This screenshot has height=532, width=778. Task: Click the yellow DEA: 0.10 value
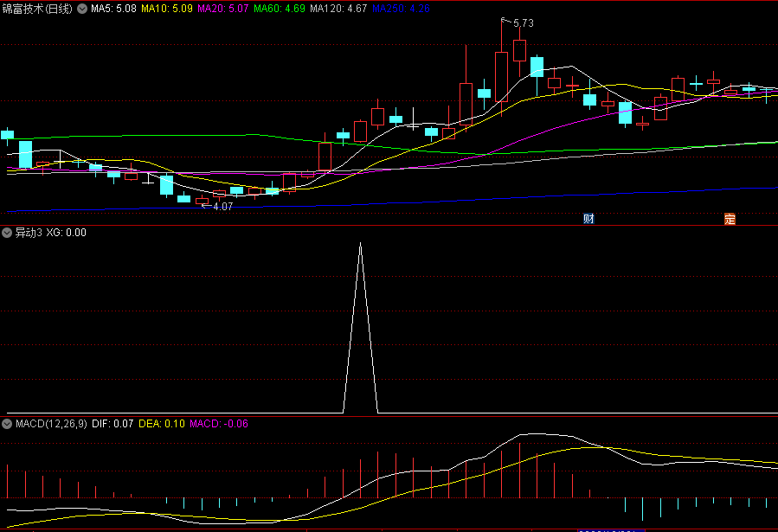[162, 424]
